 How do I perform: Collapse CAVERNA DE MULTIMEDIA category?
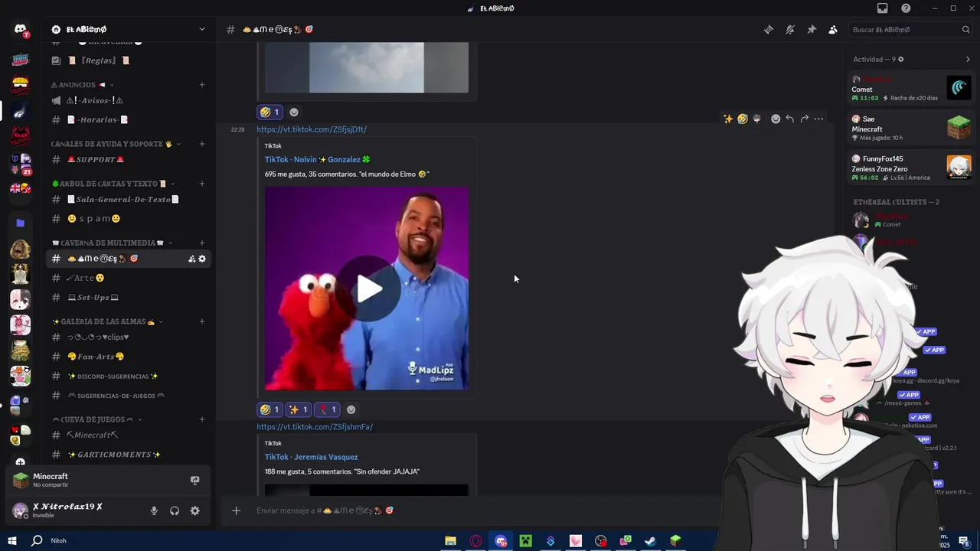click(x=112, y=243)
